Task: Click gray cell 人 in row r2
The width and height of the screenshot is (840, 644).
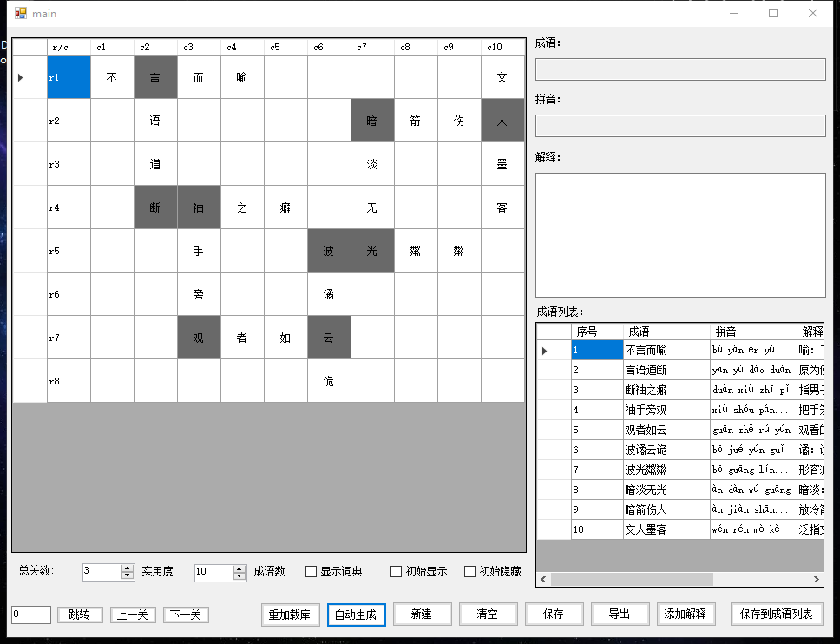Action: [503, 121]
